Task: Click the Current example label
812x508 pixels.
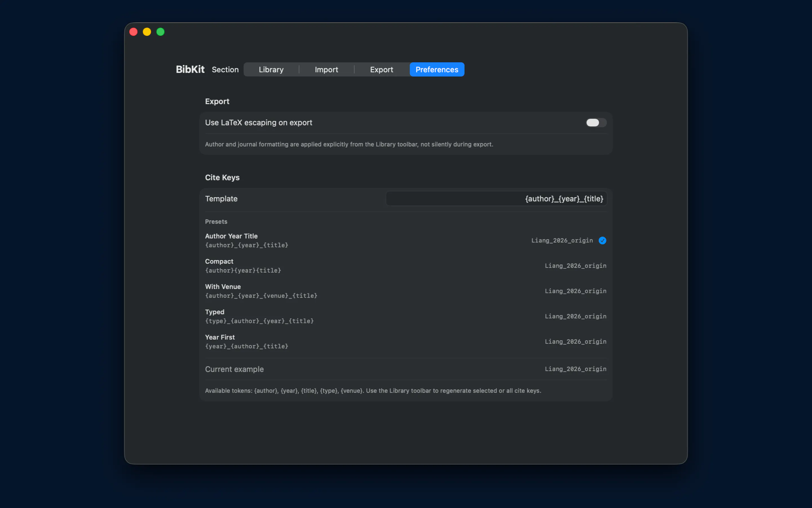Action: [x=234, y=369]
